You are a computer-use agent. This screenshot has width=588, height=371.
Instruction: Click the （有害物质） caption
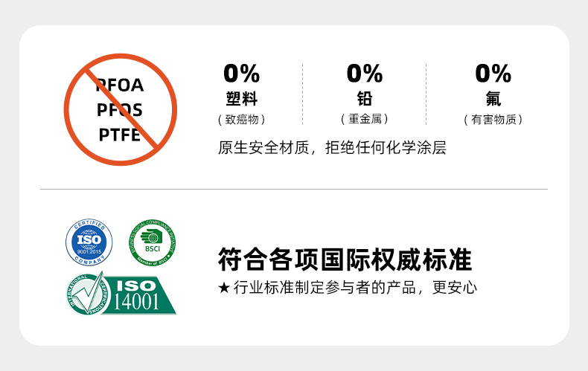tap(493, 119)
